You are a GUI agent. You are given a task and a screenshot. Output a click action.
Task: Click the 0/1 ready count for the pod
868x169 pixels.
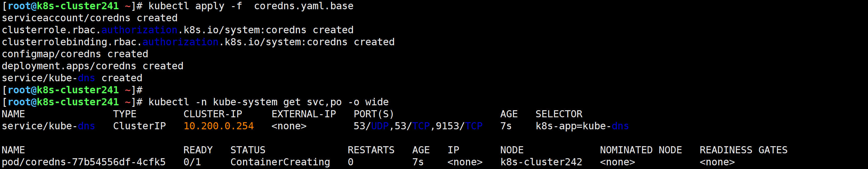pos(192,162)
